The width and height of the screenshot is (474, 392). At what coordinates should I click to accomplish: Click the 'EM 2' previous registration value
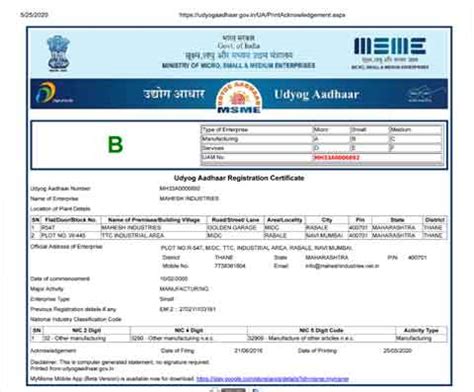(188, 309)
